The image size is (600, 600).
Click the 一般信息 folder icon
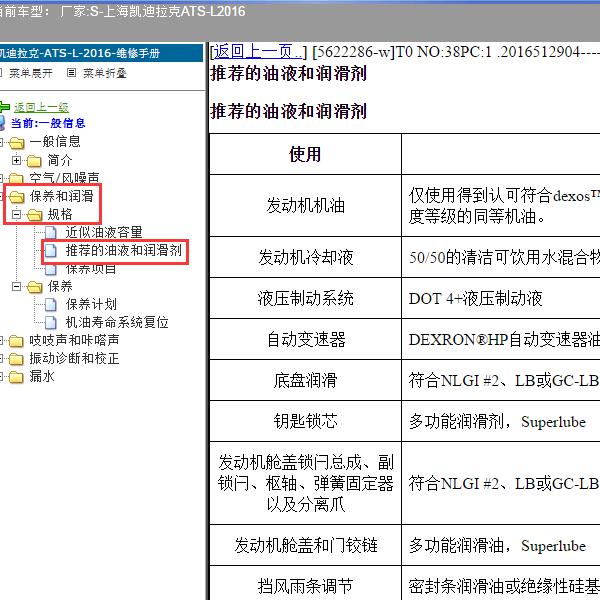[16, 143]
